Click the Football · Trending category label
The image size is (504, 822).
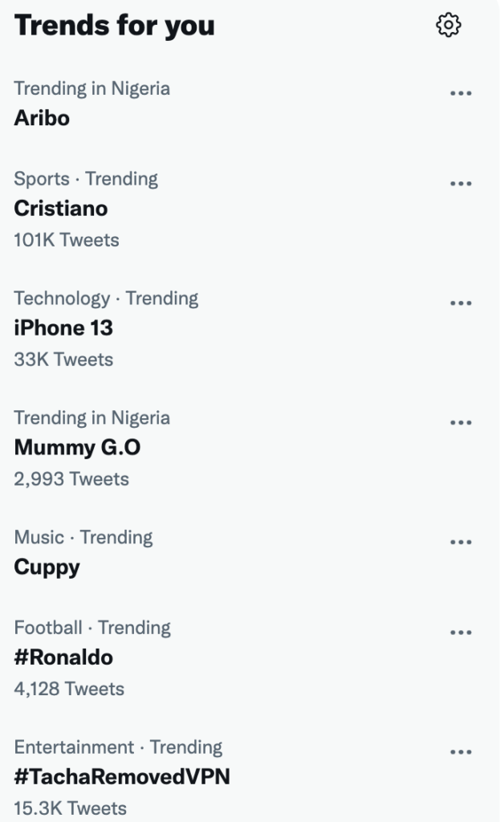(x=92, y=628)
